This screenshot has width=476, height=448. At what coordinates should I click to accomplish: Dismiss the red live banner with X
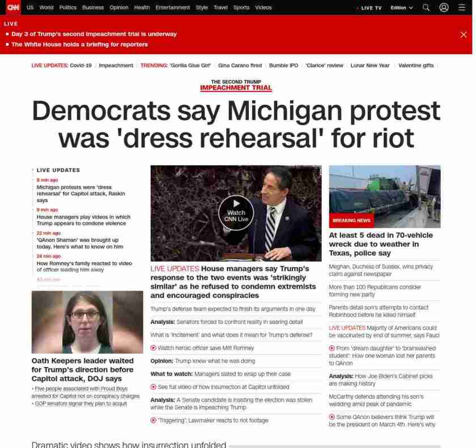pyautogui.click(x=464, y=35)
